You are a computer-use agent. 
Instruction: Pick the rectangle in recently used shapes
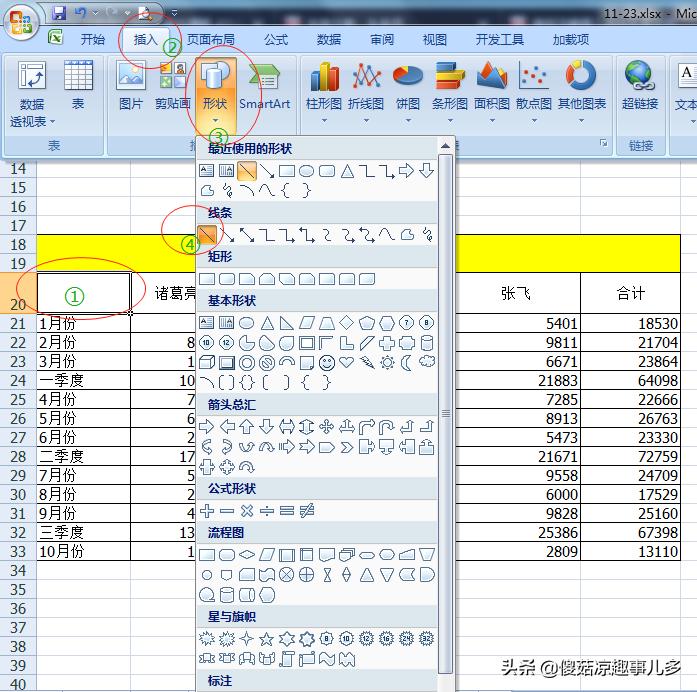click(x=287, y=171)
